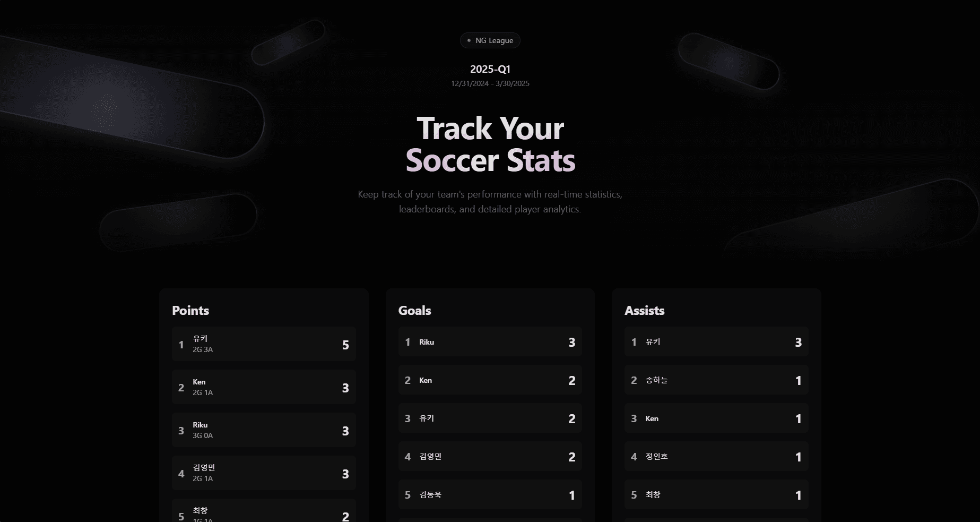Select the 2025-Q1 season label
Viewport: 980px width, 522px height.
coord(490,69)
